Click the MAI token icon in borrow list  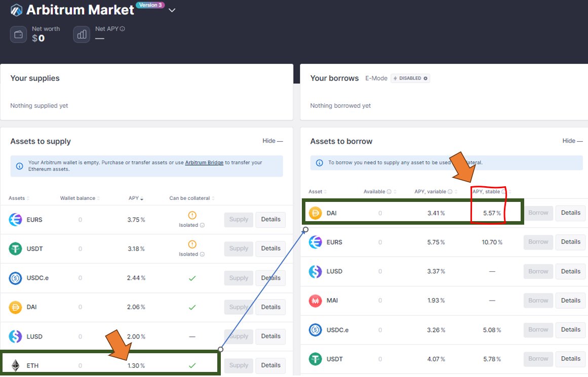pyautogui.click(x=316, y=301)
